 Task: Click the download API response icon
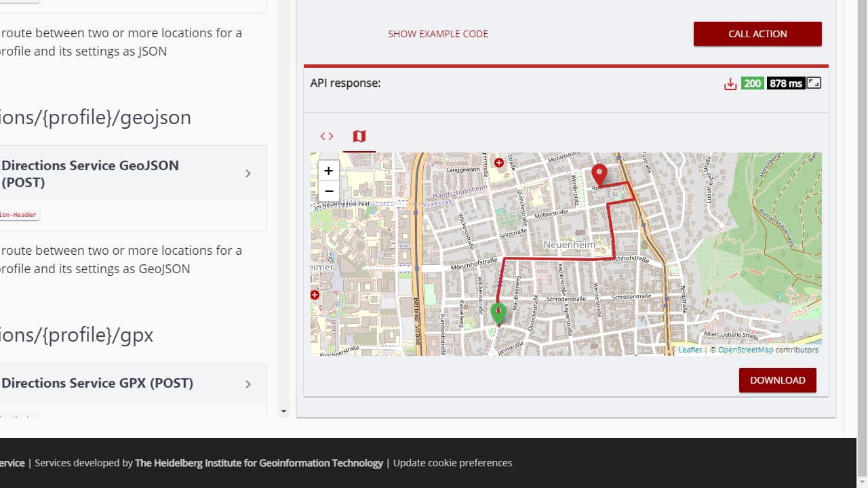tap(730, 83)
